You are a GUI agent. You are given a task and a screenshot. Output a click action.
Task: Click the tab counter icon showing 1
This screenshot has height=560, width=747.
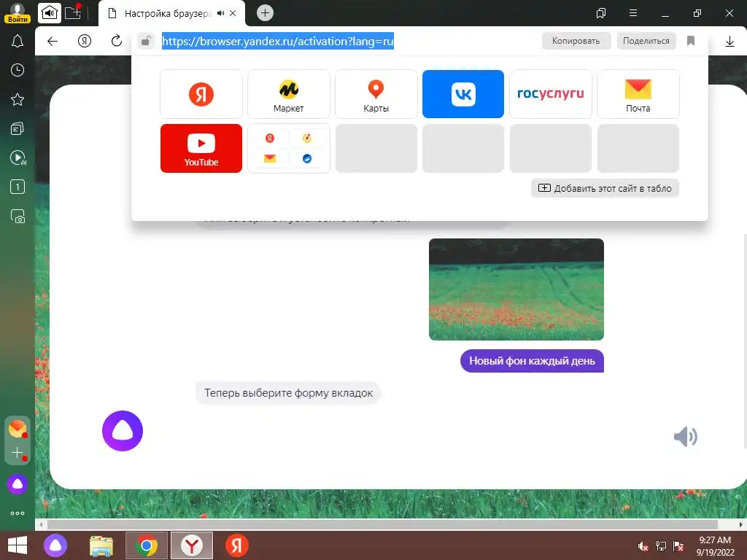click(18, 187)
